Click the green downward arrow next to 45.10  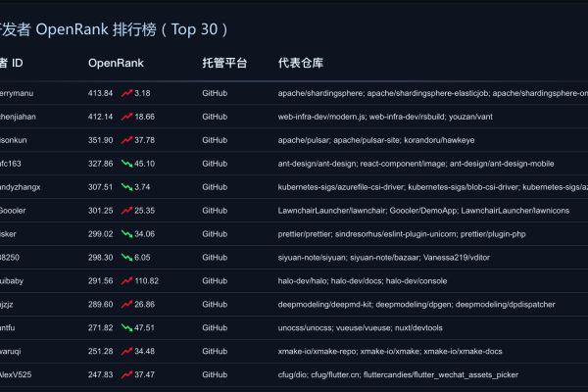tap(126, 164)
